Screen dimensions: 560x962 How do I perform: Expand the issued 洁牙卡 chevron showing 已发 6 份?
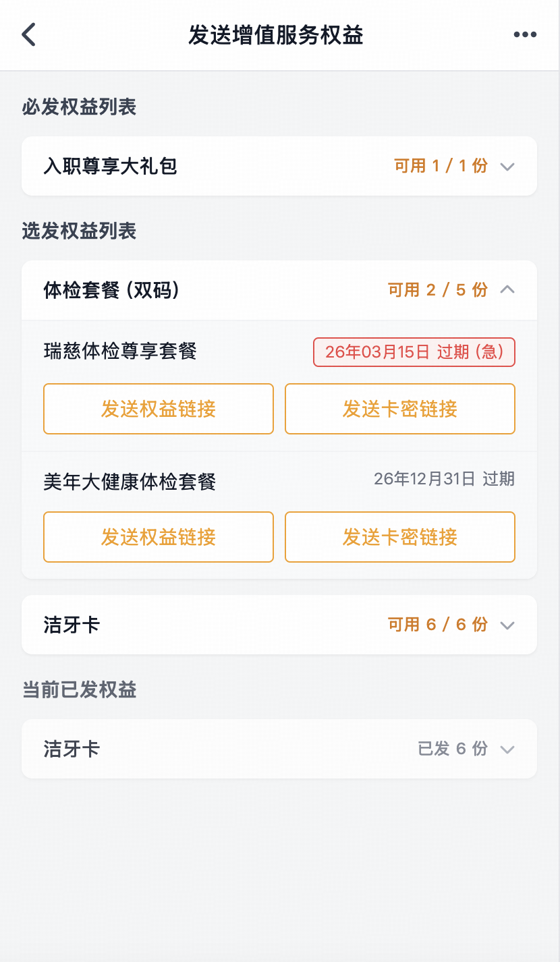[507, 749]
